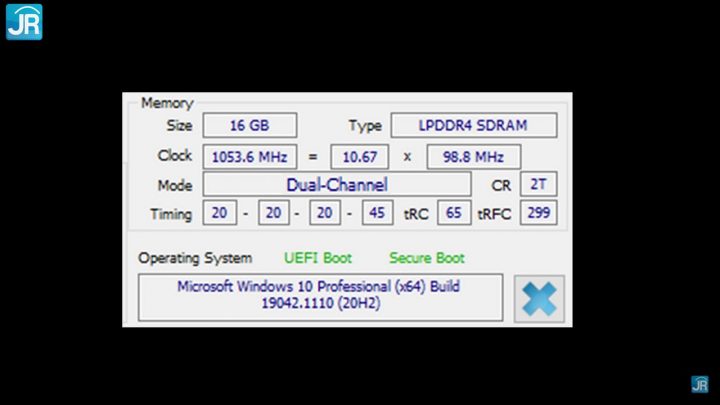
Task: Click the Operating System label
Action: 195,258
